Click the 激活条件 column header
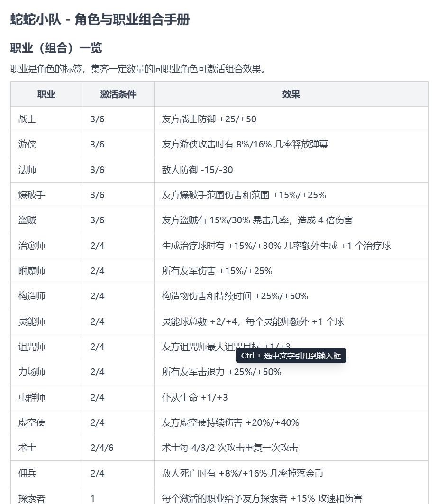The height and width of the screenshot is (504, 437). (x=118, y=94)
